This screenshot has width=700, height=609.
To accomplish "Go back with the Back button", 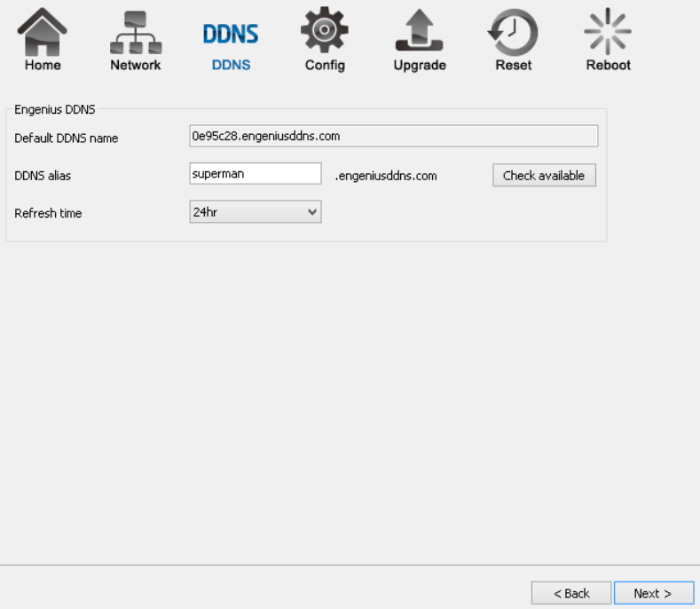I will (571, 593).
